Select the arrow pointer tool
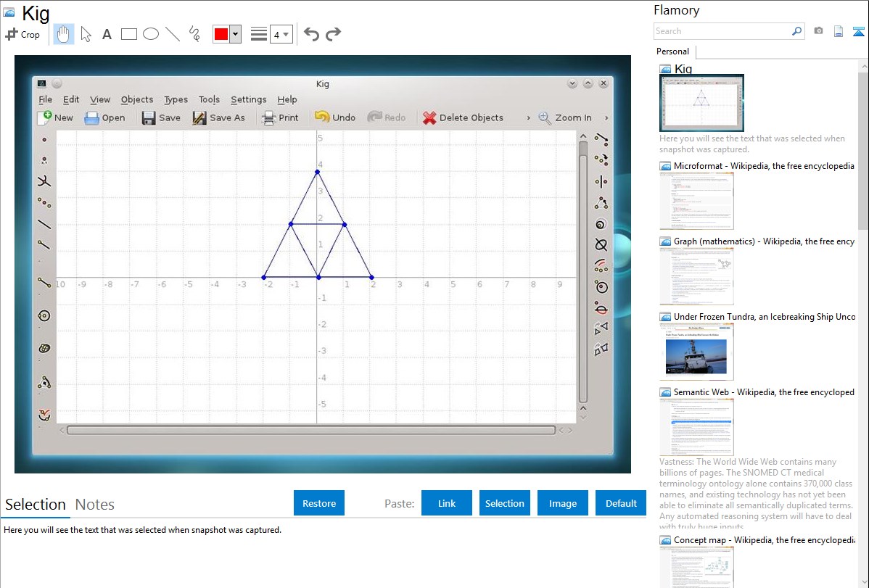The height and width of the screenshot is (588, 869). pyautogui.click(x=86, y=34)
